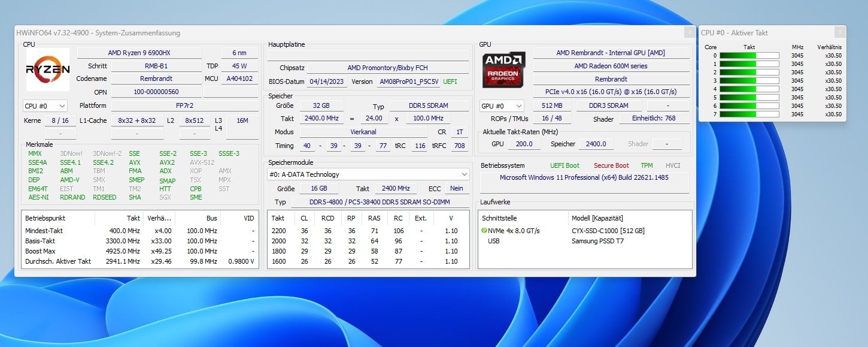Expand the A-DATA Technology memory module dropdown
Screen dimensions: 868x347
[368, 174]
